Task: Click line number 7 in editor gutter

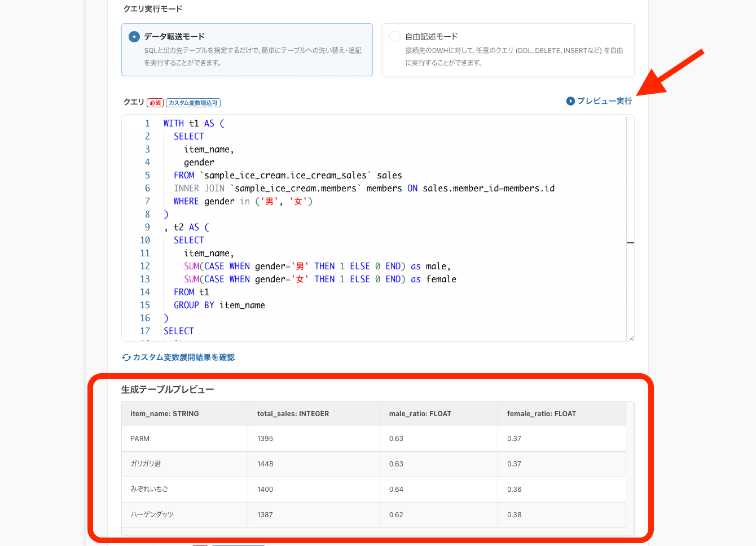Action: [x=147, y=202]
